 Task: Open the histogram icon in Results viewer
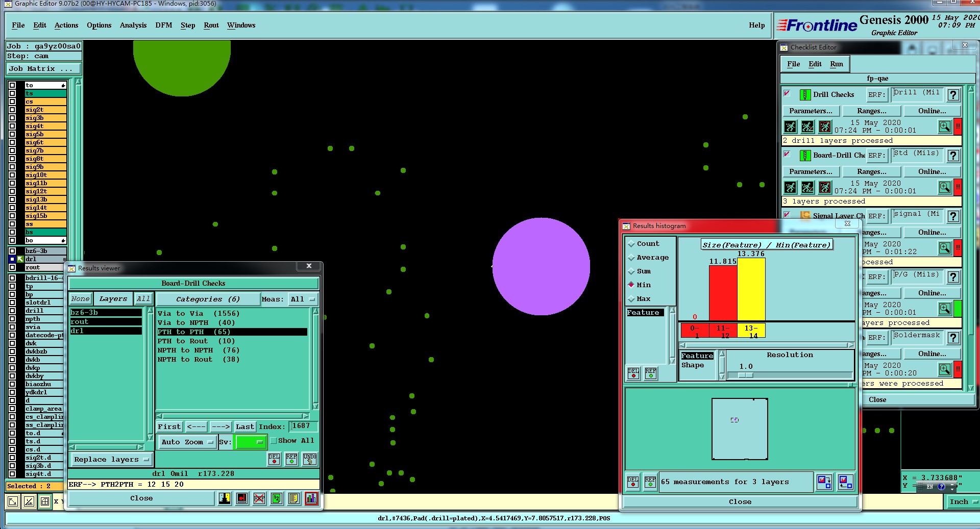(311, 498)
